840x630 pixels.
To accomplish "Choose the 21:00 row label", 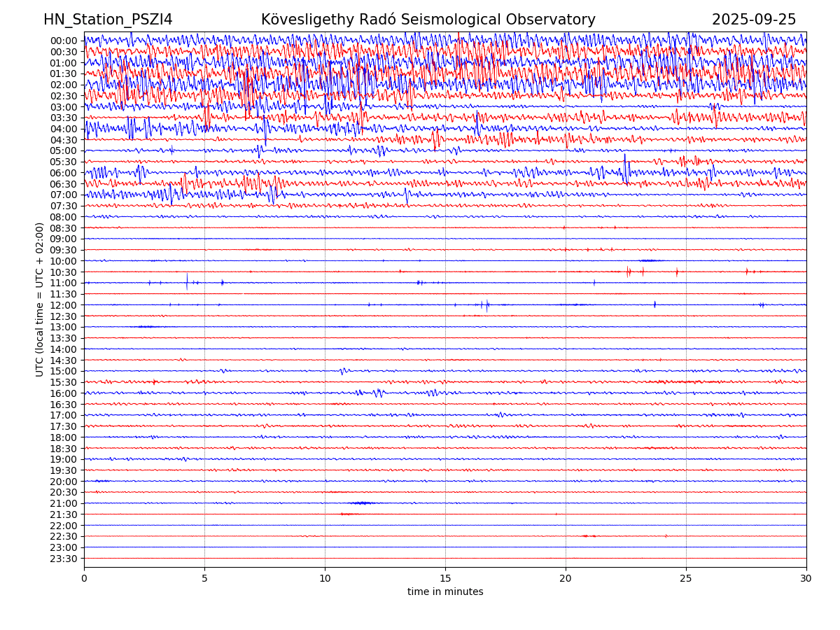I will click(x=63, y=503).
